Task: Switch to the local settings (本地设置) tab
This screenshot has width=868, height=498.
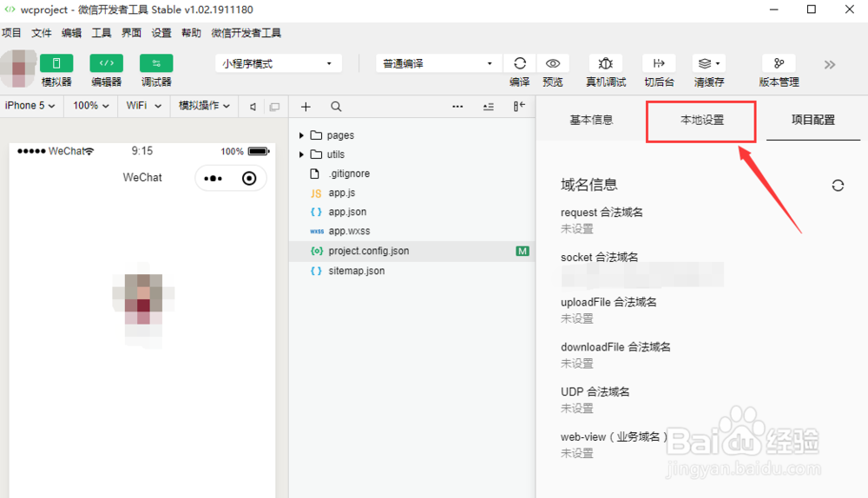Action: click(702, 120)
